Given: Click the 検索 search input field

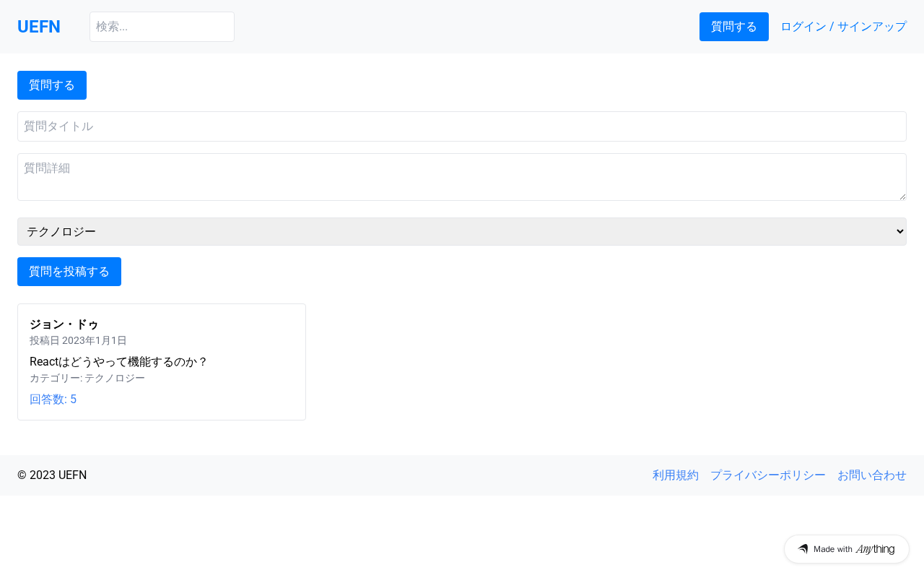Looking at the screenshot, I should click(162, 27).
